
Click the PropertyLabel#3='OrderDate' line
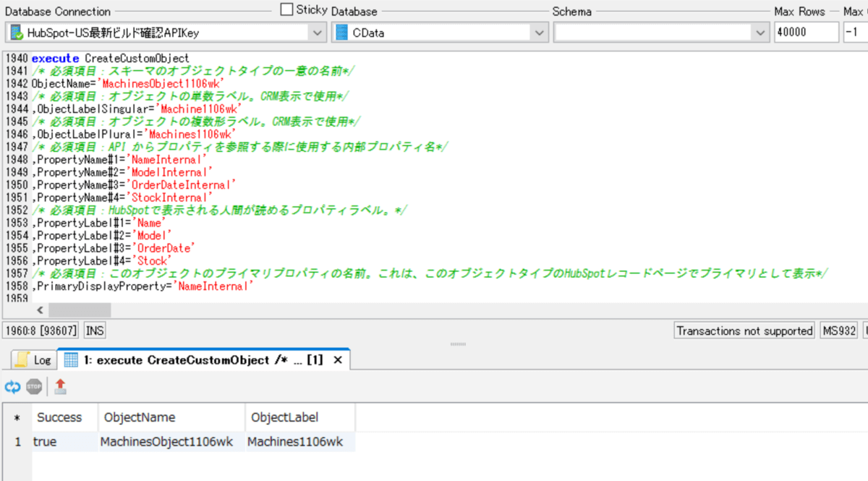[114, 248]
